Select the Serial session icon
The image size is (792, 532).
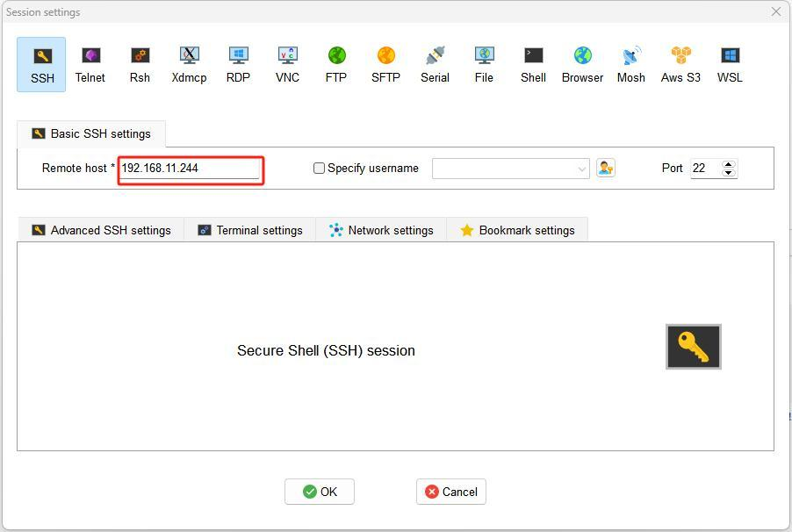[x=435, y=65]
